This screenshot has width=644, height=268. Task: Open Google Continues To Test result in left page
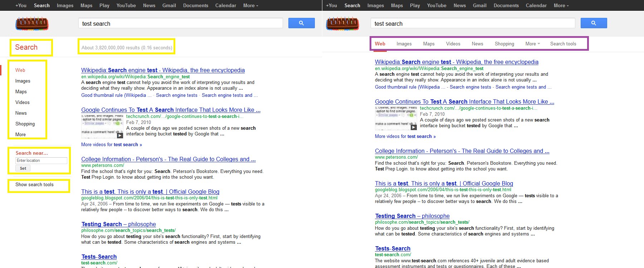click(171, 110)
